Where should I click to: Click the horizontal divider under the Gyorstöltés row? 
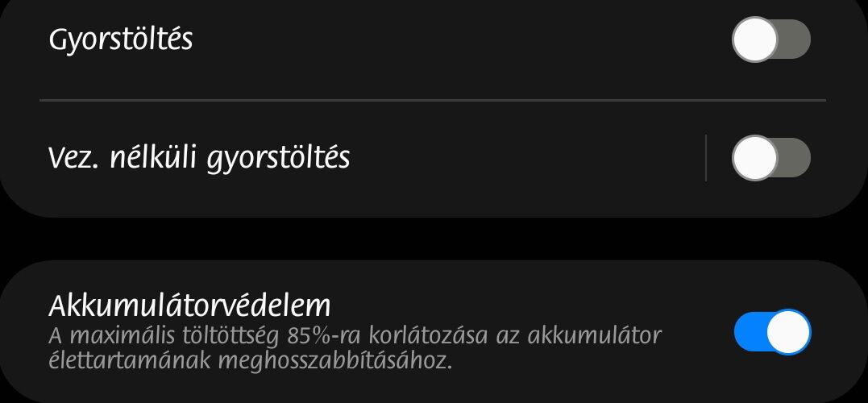click(x=433, y=100)
